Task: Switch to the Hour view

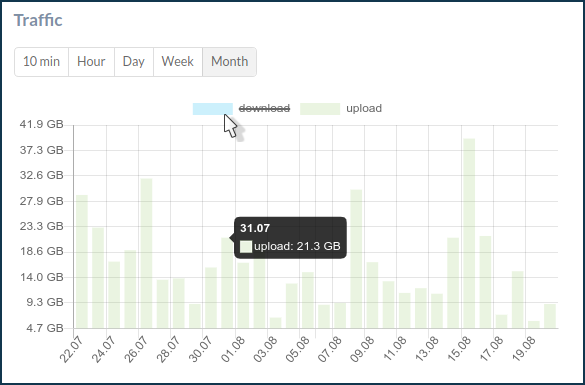Action: (x=91, y=62)
